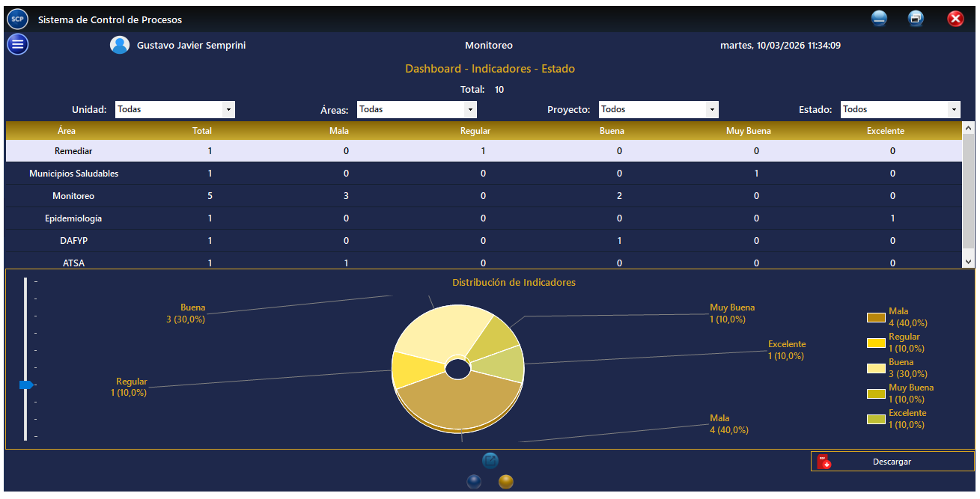Click the blue edit/export icon below chart
Screen dimensions: 980x499
pyautogui.click(x=490, y=461)
